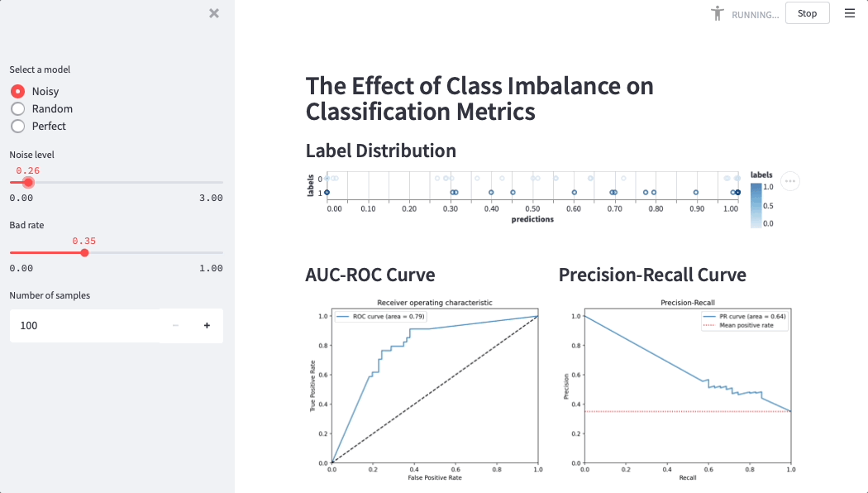Viewport: 868px width, 493px height.
Task: Open the hamburger main menu
Action: pos(850,13)
